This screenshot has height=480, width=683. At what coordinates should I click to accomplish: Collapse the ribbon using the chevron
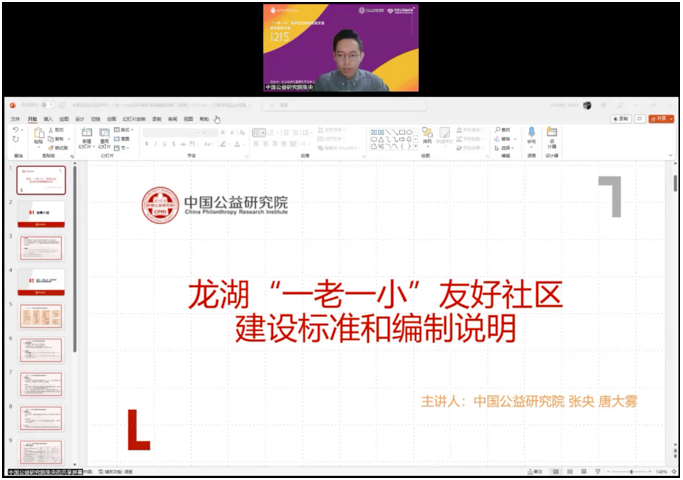pyautogui.click(x=670, y=155)
